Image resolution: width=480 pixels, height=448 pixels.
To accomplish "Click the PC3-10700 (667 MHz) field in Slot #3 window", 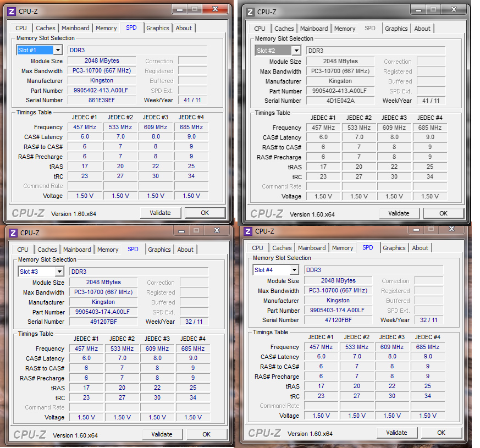I will pyautogui.click(x=103, y=292).
